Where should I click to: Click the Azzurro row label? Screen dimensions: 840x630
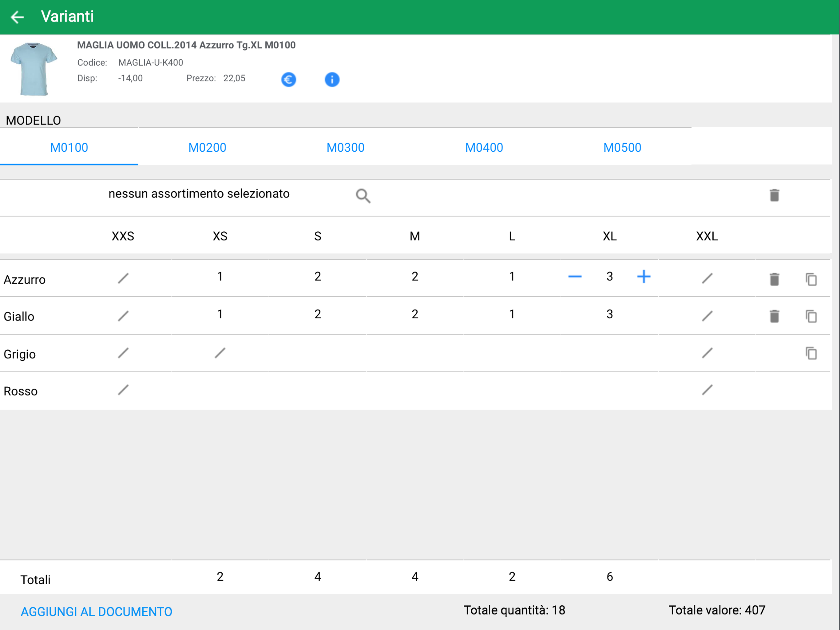pos(25,280)
